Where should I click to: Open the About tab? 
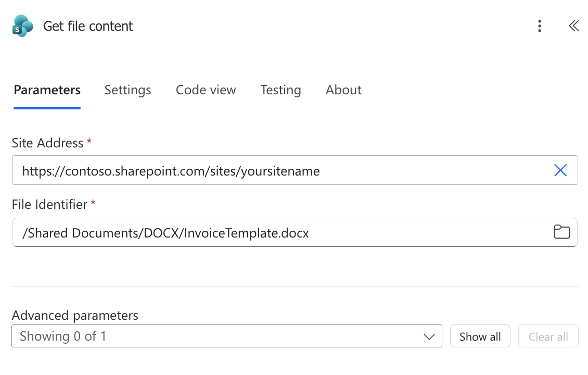click(x=343, y=90)
